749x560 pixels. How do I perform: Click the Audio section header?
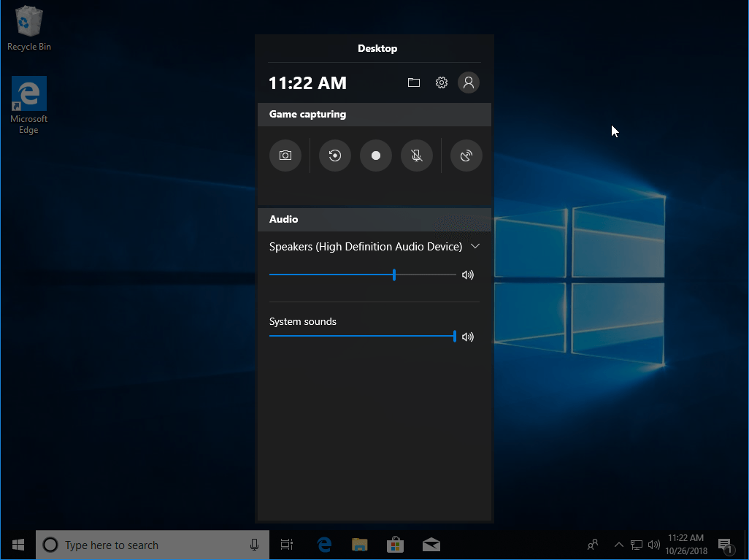click(374, 220)
